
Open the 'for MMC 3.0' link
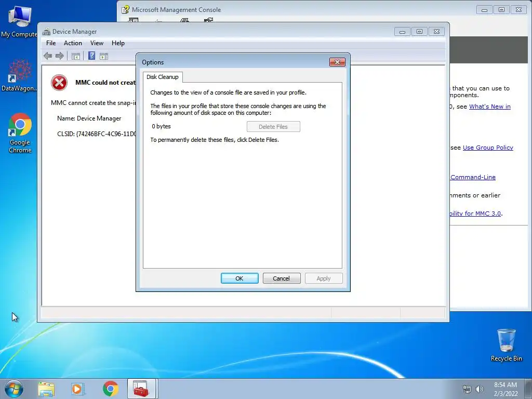(475, 214)
